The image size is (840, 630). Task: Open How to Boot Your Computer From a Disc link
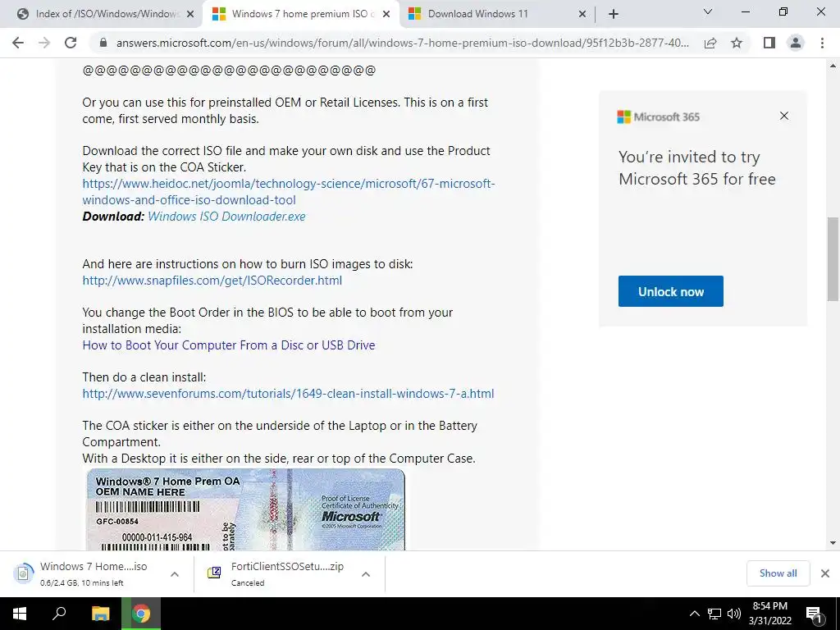click(229, 345)
